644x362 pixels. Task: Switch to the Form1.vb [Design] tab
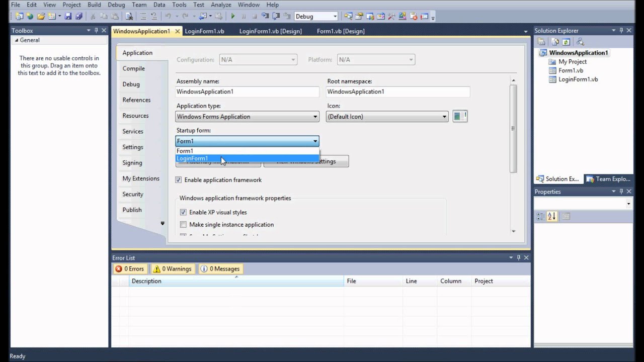pyautogui.click(x=341, y=31)
